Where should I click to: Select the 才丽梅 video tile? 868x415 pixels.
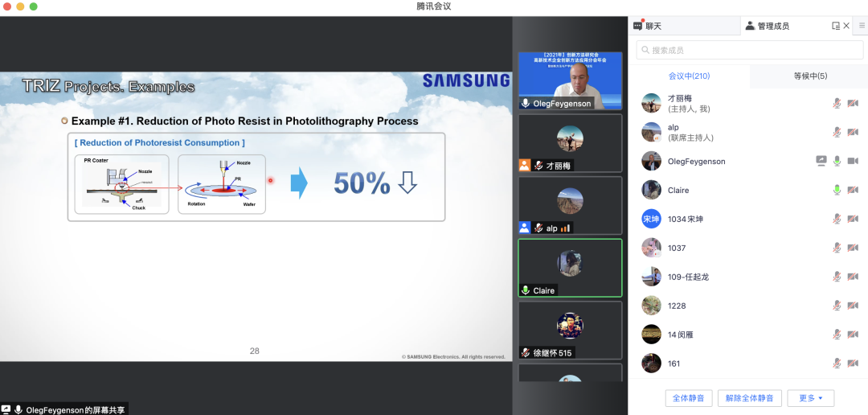pos(570,143)
